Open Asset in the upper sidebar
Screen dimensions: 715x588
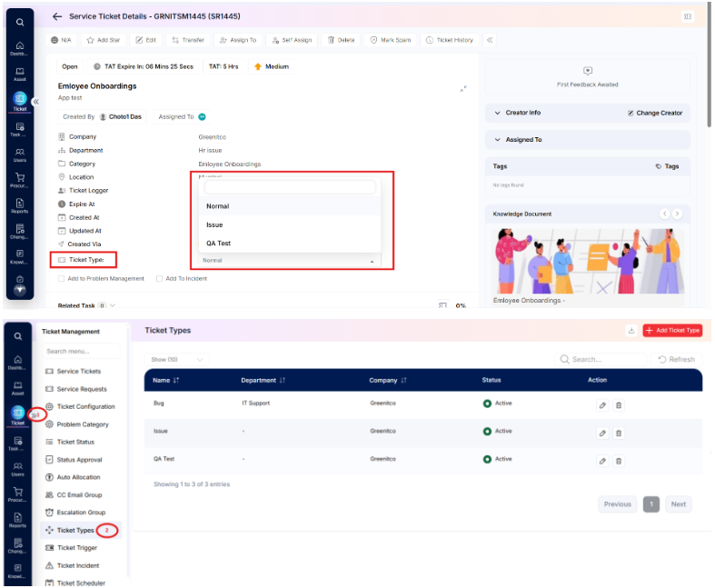pyautogui.click(x=20, y=75)
